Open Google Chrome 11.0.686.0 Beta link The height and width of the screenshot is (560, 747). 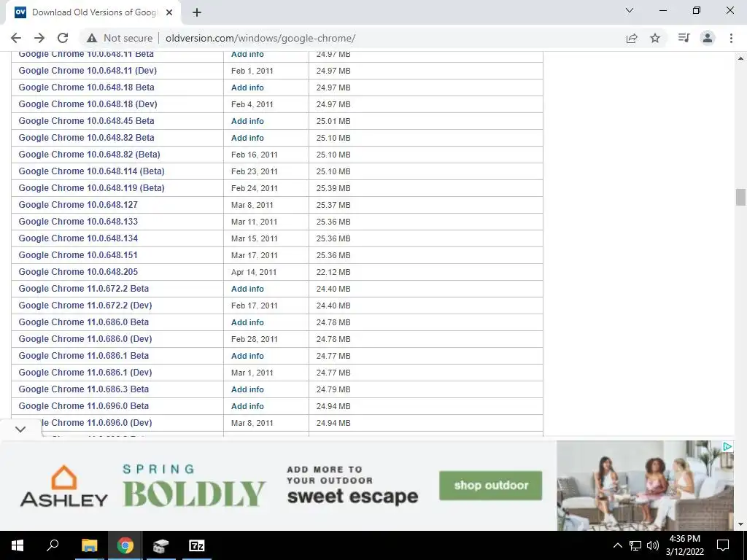point(83,322)
